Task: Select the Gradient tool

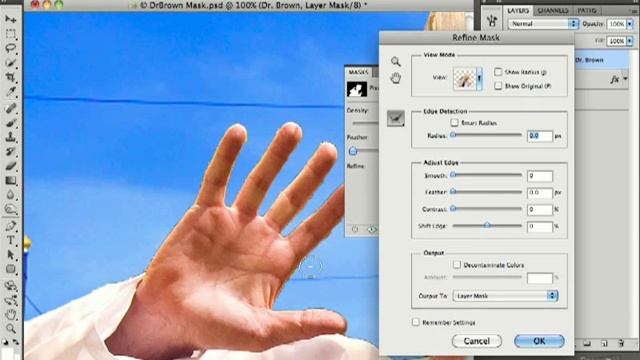Action: [11, 180]
